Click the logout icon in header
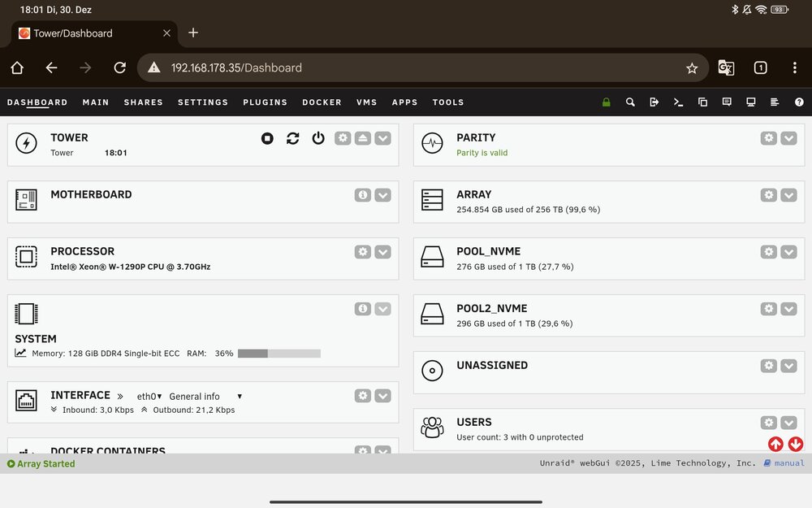 [x=654, y=102]
